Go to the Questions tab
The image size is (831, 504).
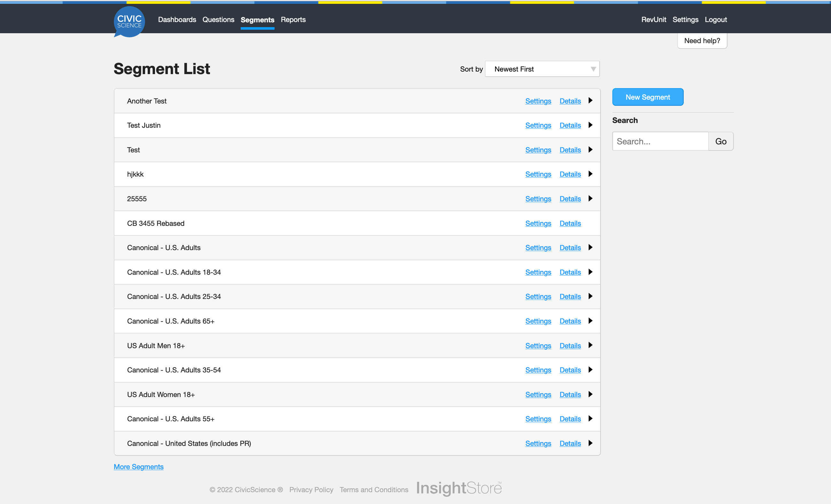pyautogui.click(x=218, y=19)
